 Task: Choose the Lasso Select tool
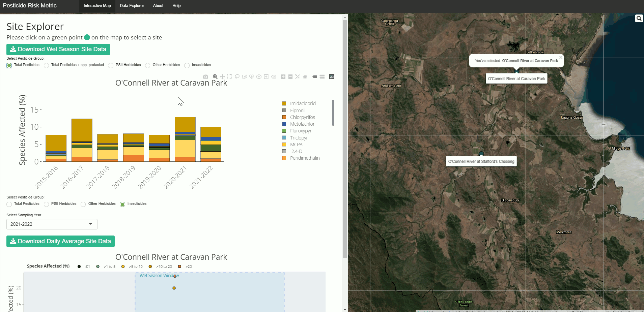tap(237, 77)
